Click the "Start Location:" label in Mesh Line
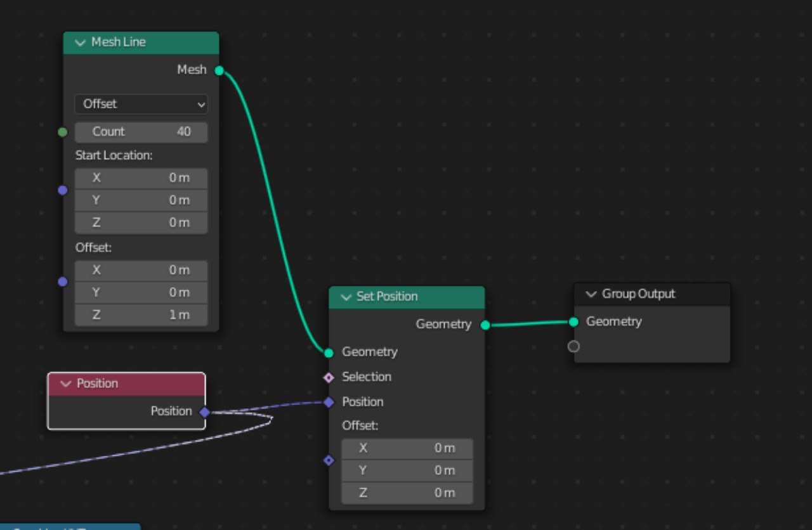Screen dimensions: 812x530 click(x=114, y=155)
